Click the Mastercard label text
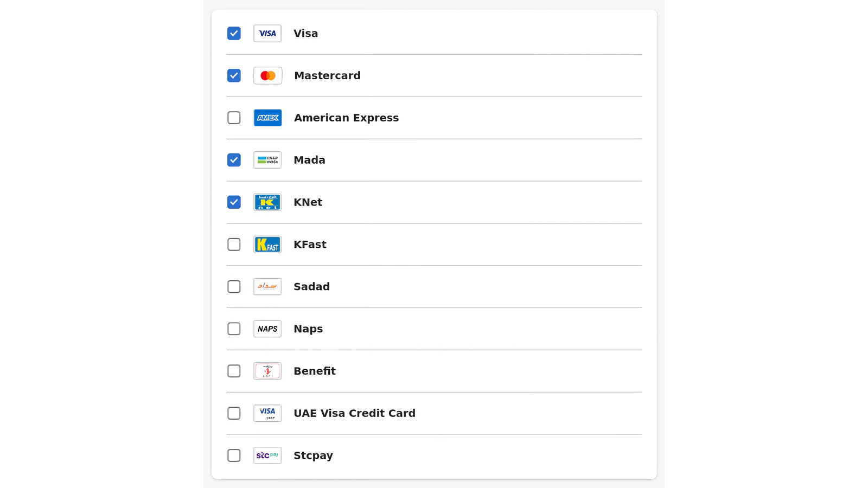Screen dimensions: 868x488 point(327,76)
